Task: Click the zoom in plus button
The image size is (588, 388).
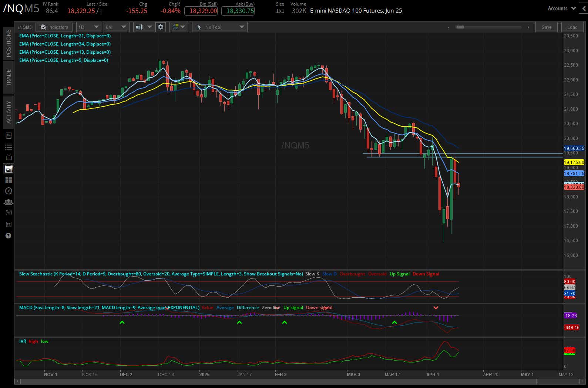Action: pos(528,27)
